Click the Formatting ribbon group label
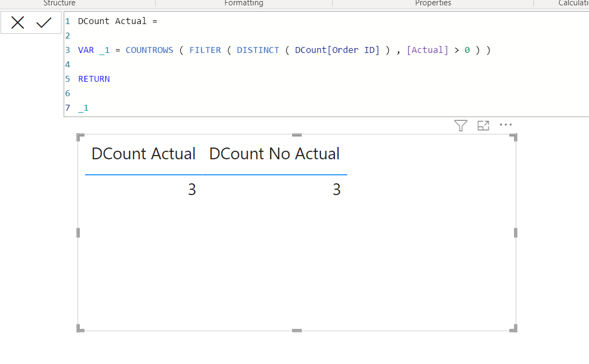This screenshot has width=589, height=364. coord(244,3)
